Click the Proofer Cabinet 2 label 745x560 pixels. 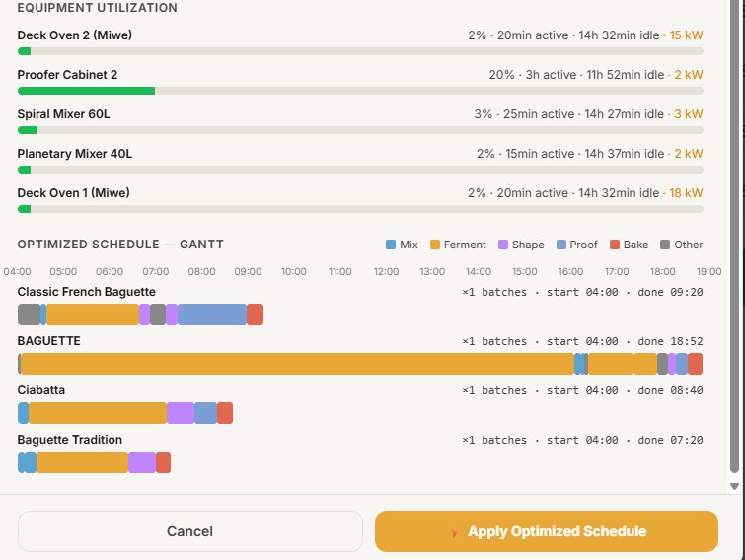coord(67,75)
